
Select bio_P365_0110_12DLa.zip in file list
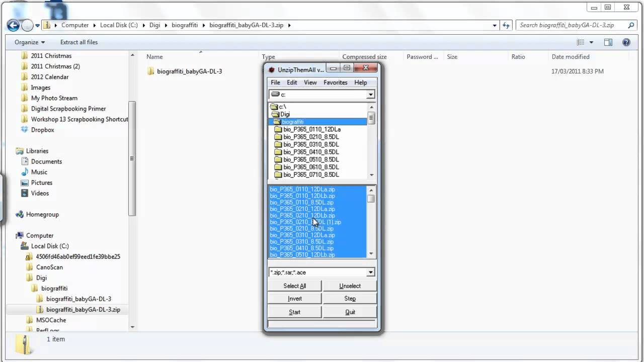pos(302,190)
